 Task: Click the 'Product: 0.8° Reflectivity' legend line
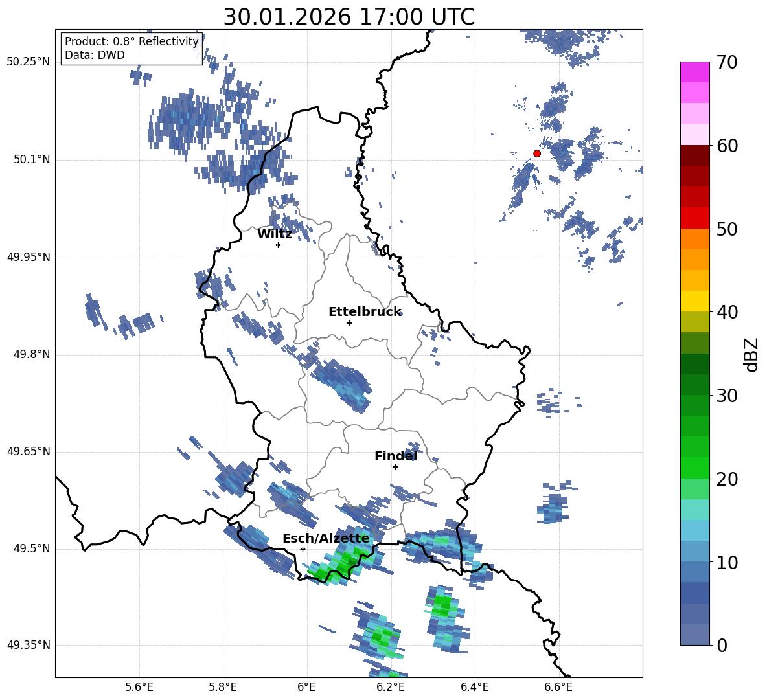(132, 41)
